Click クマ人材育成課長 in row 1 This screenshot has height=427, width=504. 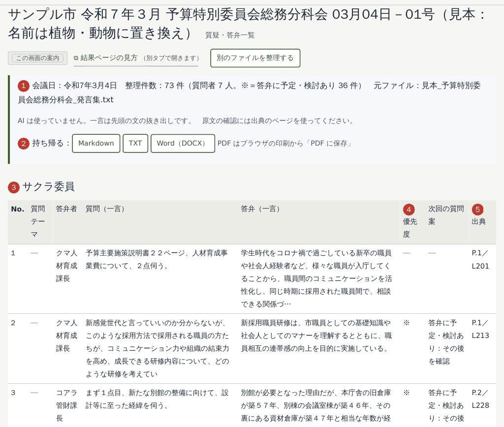pyautogui.click(x=66, y=266)
